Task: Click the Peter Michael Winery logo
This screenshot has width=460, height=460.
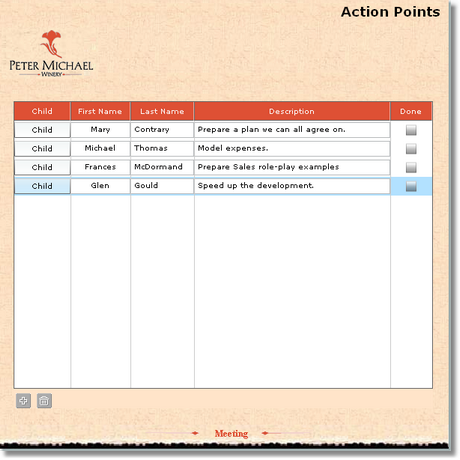Action: [x=51, y=54]
